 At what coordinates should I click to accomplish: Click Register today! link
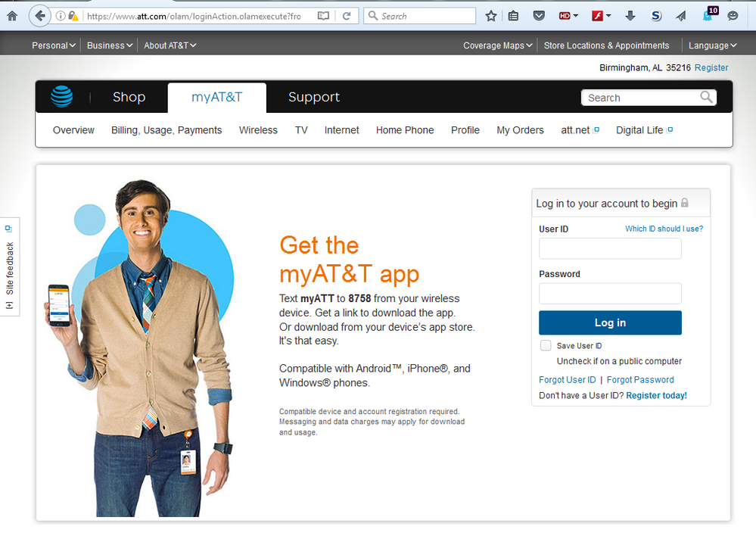point(656,395)
